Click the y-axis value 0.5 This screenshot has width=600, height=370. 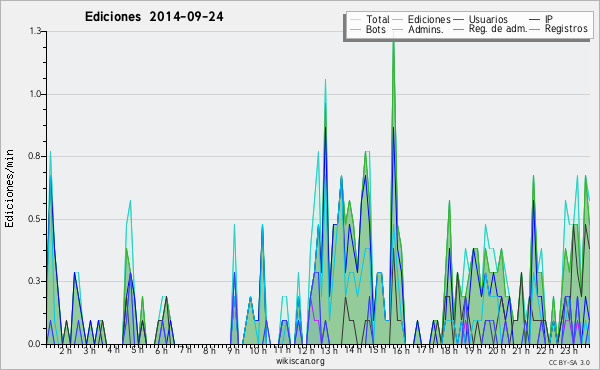35,219
